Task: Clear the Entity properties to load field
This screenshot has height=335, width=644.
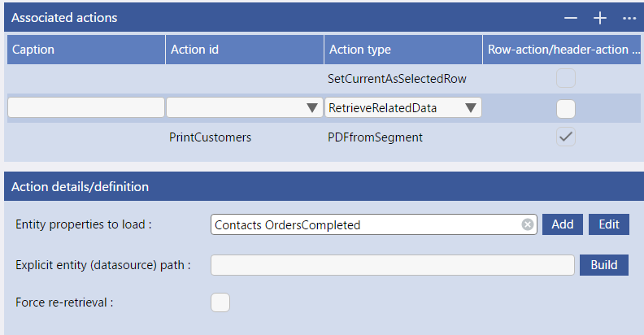Action: pyautogui.click(x=528, y=224)
